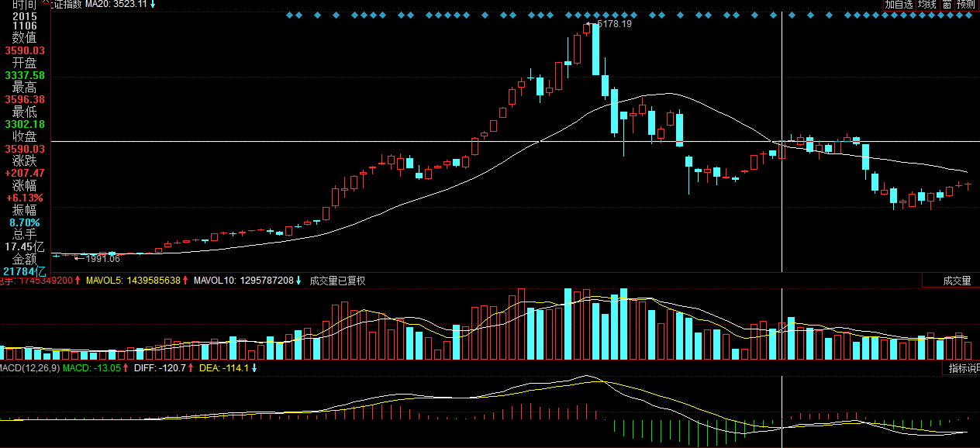
Task: Click the 数值 3590.03 value readout
Action: (25, 50)
